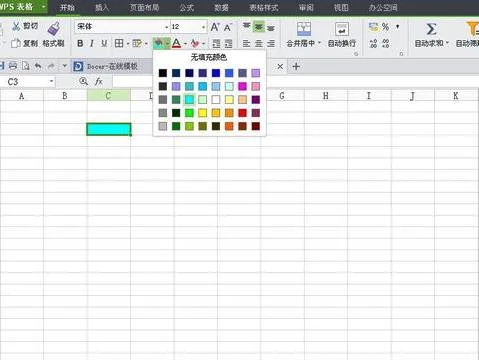Click the Wrap Text icon
Image resolution: width=479 pixels, height=360 pixels.
(x=342, y=29)
